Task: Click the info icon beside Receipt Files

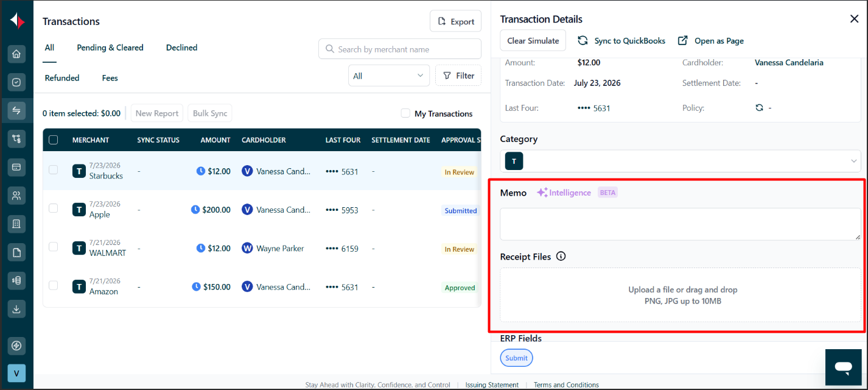Action: (x=561, y=257)
